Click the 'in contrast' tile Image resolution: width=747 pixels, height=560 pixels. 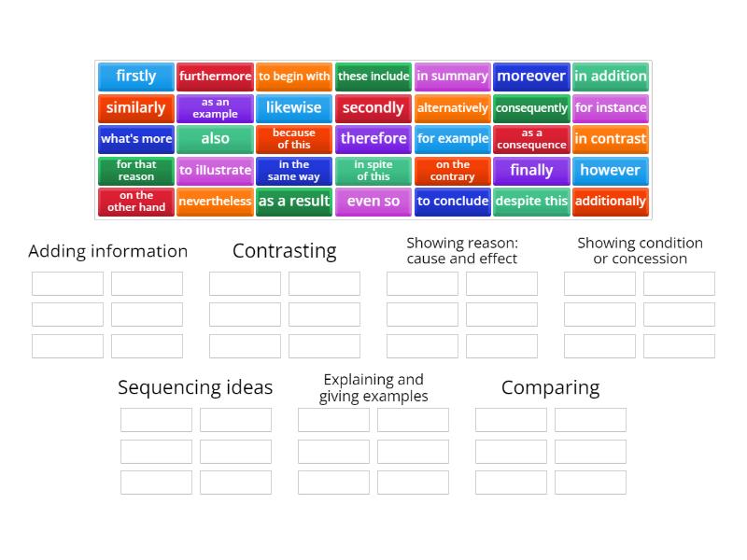pyautogui.click(x=611, y=139)
